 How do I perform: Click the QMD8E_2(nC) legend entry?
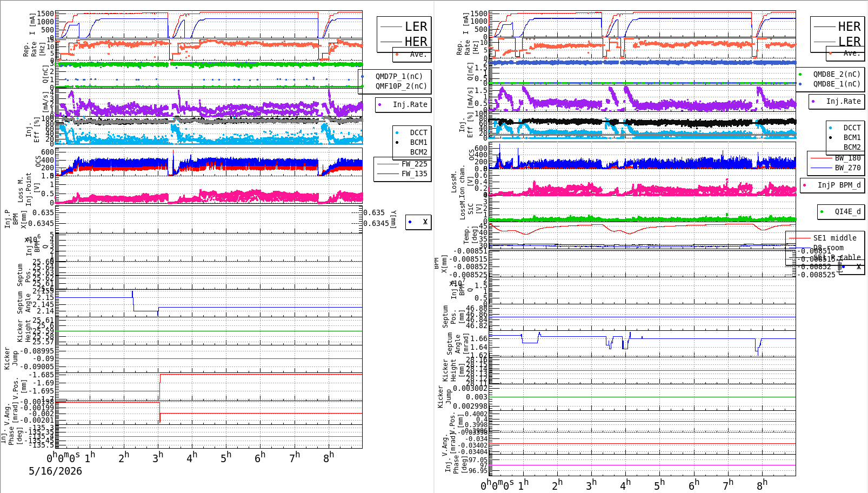(x=837, y=74)
